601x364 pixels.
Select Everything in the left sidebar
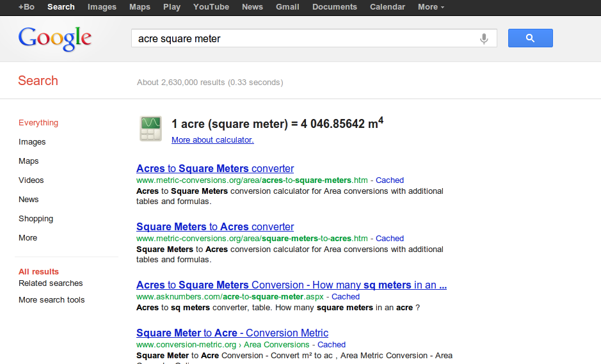(38, 123)
